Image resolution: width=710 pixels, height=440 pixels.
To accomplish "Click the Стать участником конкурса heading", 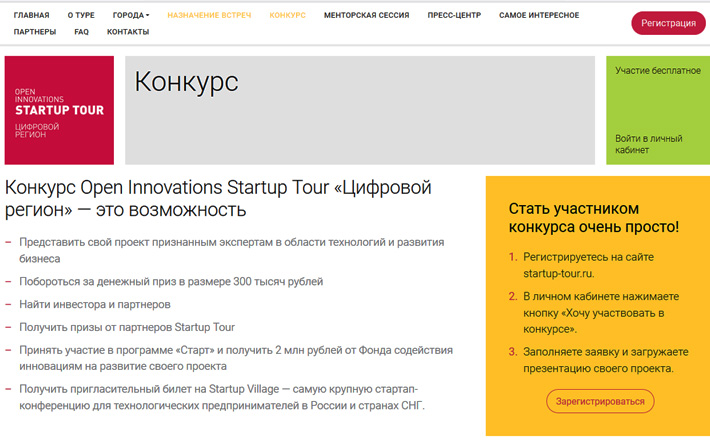I will point(594,218).
